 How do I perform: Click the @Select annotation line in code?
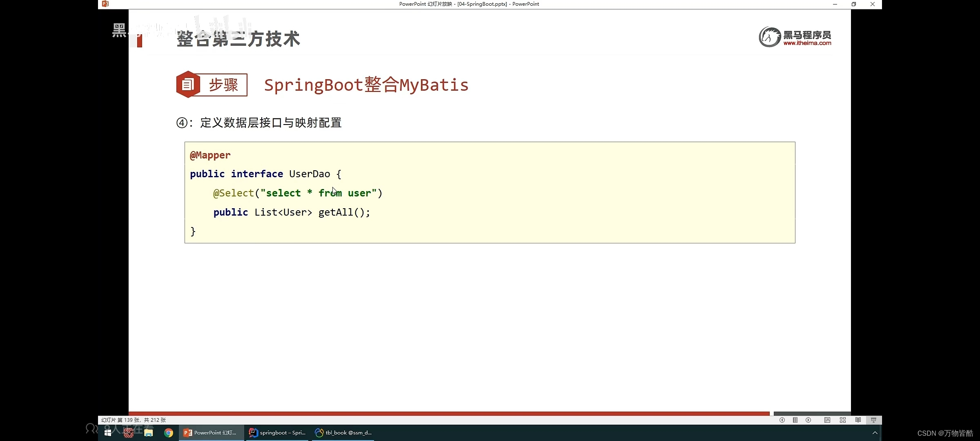pos(298,193)
